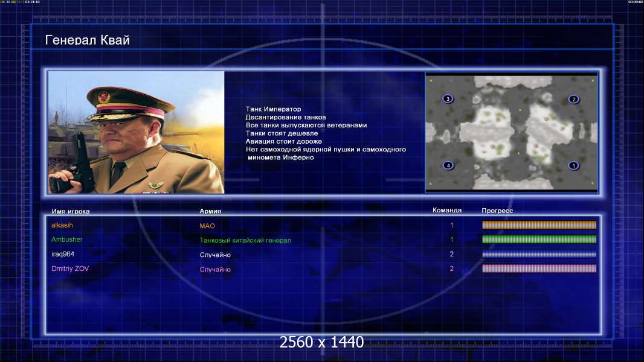Viewport: 644px width, 362px height.
Task: Click start position marker 4 on minimap
Action: (x=448, y=165)
